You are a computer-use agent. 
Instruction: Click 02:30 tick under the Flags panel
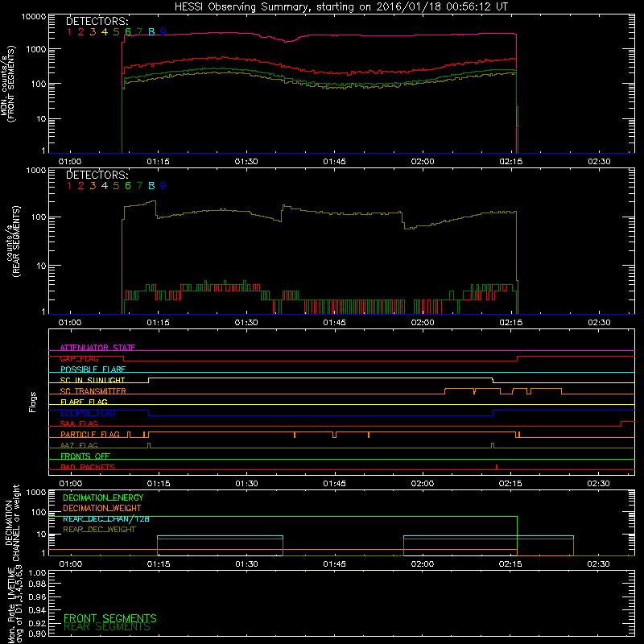pyautogui.click(x=598, y=484)
